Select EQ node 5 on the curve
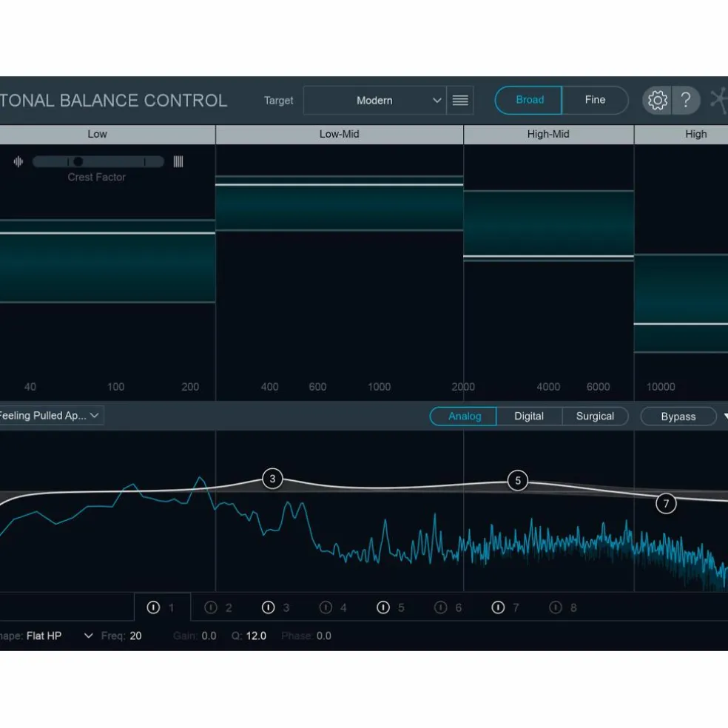This screenshot has width=728, height=728. click(x=518, y=481)
